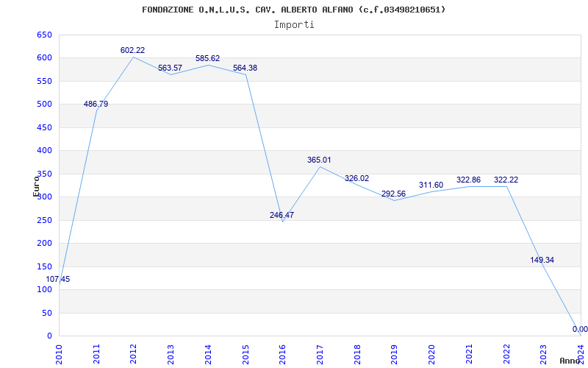This screenshot has height=368, width=588.
Task: Select the 564.38 data label
Action: point(245,68)
